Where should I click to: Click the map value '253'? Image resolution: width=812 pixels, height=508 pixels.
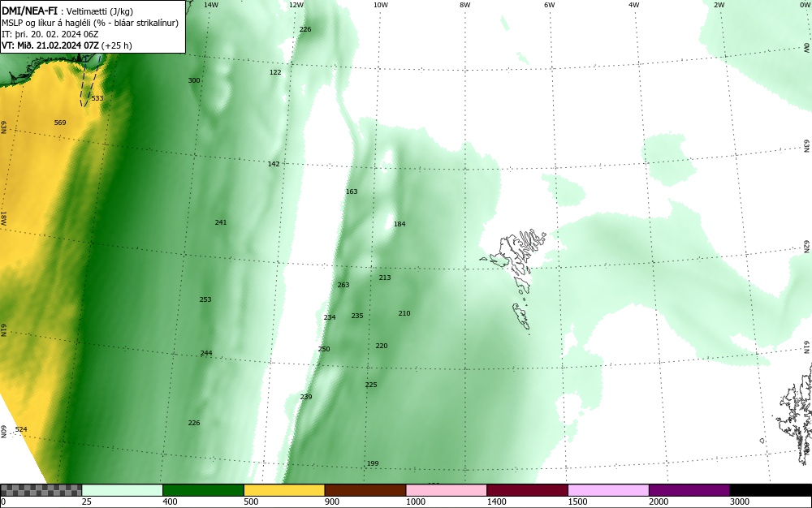coord(205,299)
